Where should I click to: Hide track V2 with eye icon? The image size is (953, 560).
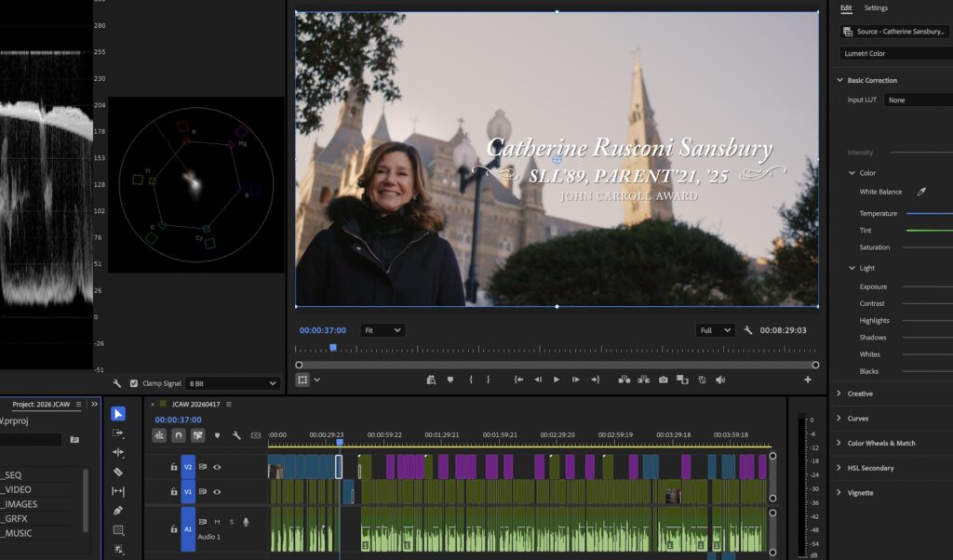tap(217, 467)
